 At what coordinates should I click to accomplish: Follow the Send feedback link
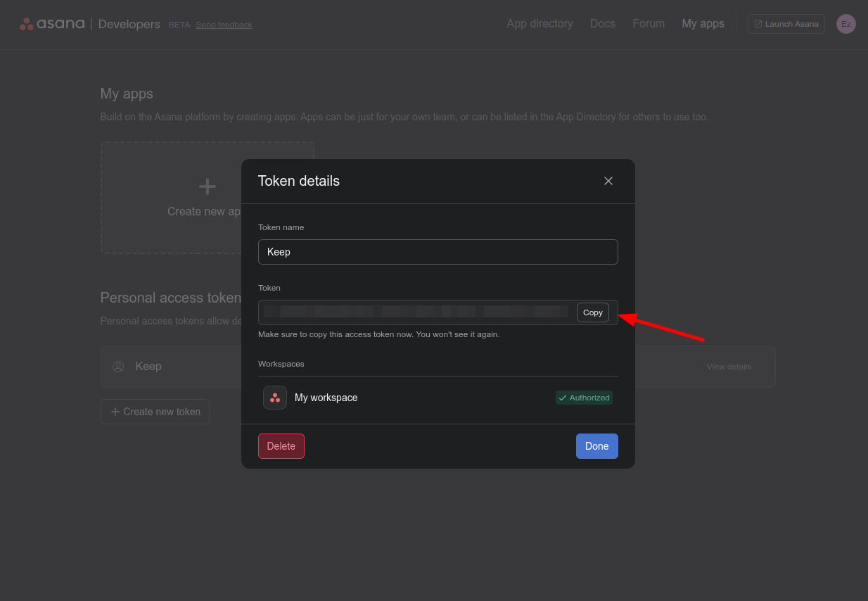[x=224, y=25]
